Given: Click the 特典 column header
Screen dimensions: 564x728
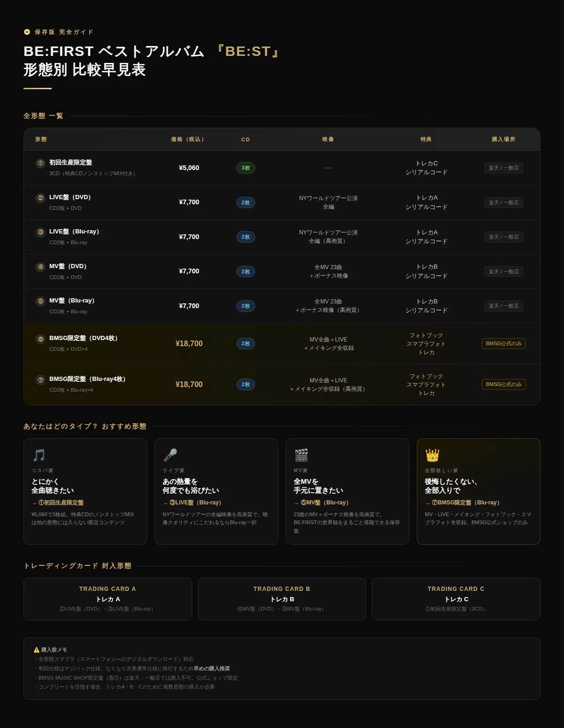Looking at the screenshot, I should coord(426,139).
